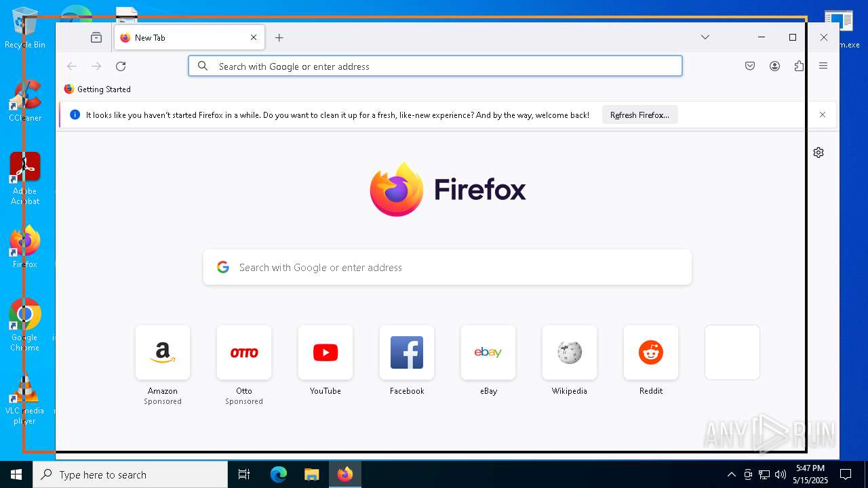Go back one page arrow
The height and width of the screenshot is (488, 868).
click(x=72, y=66)
